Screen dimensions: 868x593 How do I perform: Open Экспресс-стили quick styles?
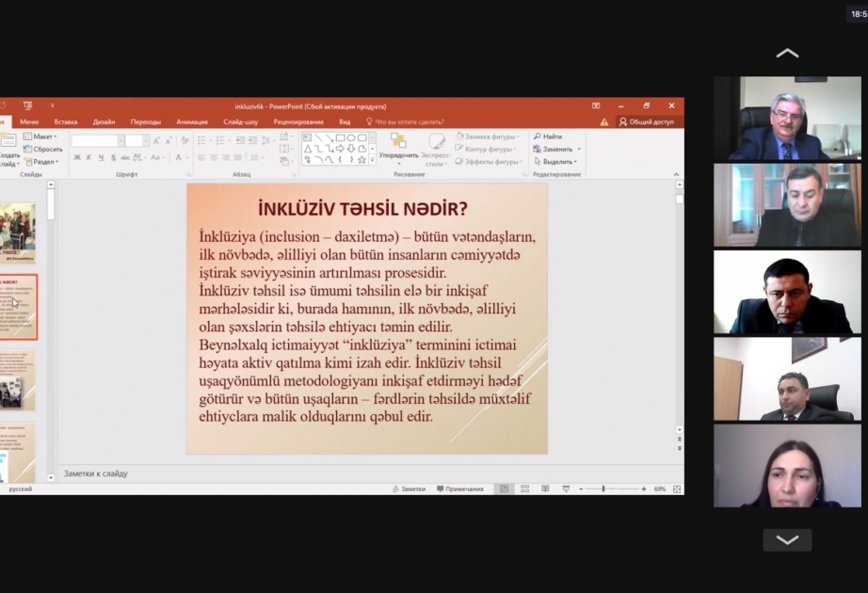tap(436, 150)
